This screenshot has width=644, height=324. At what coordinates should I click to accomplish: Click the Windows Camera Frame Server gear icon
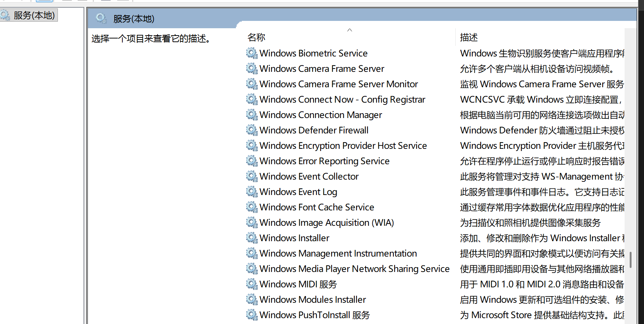(252, 69)
